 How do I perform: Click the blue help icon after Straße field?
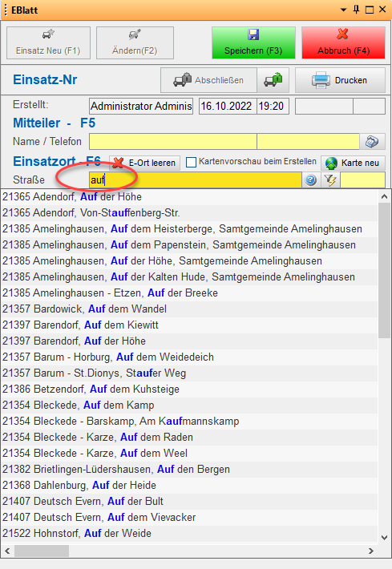(310, 180)
